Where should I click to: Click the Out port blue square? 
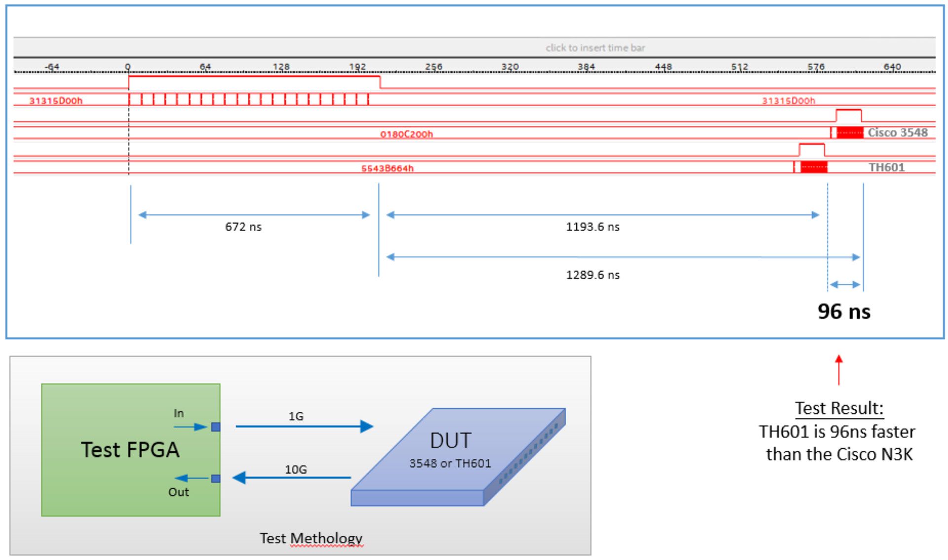tap(216, 478)
